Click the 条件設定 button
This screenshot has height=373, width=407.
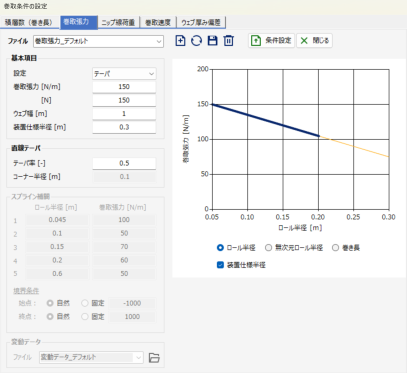pyautogui.click(x=271, y=41)
